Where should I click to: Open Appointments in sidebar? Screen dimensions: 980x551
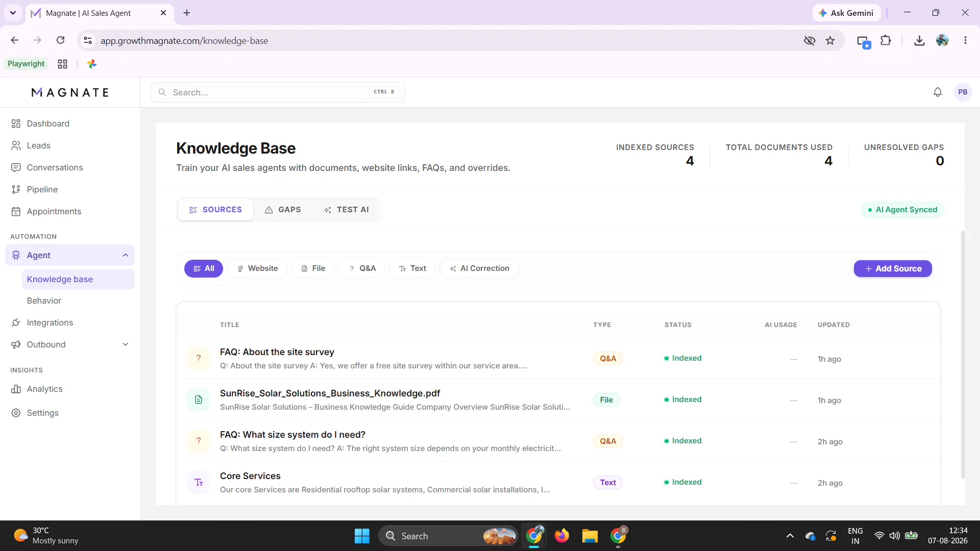coord(70,211)
